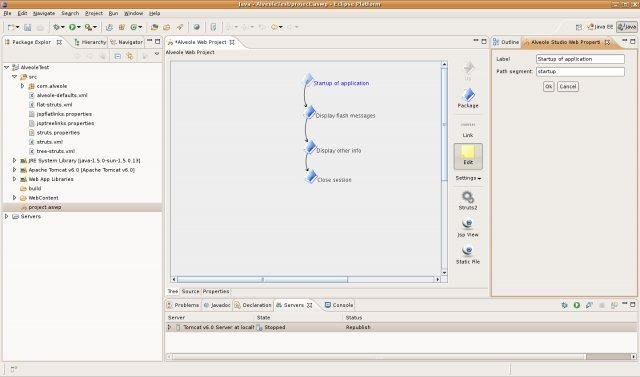640x377 pixels.
Task: Click the Display flash messages node
Action: coord(340,114)
